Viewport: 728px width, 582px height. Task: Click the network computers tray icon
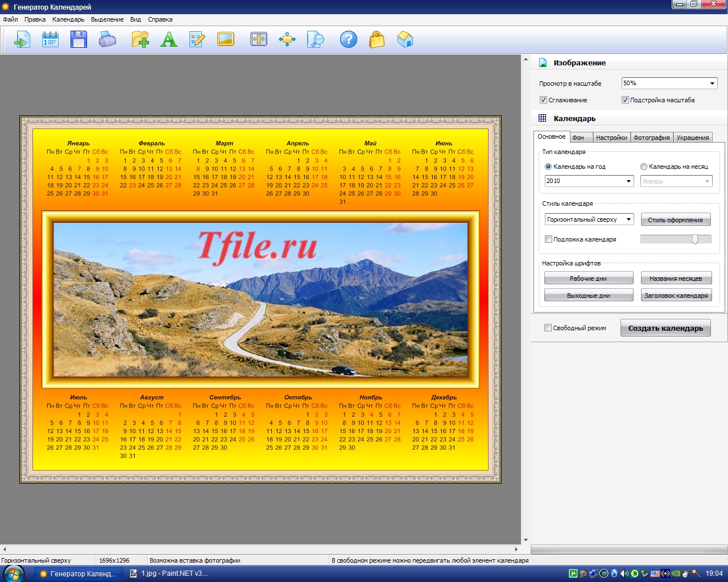pyautogui.click(x=593, y=573)
